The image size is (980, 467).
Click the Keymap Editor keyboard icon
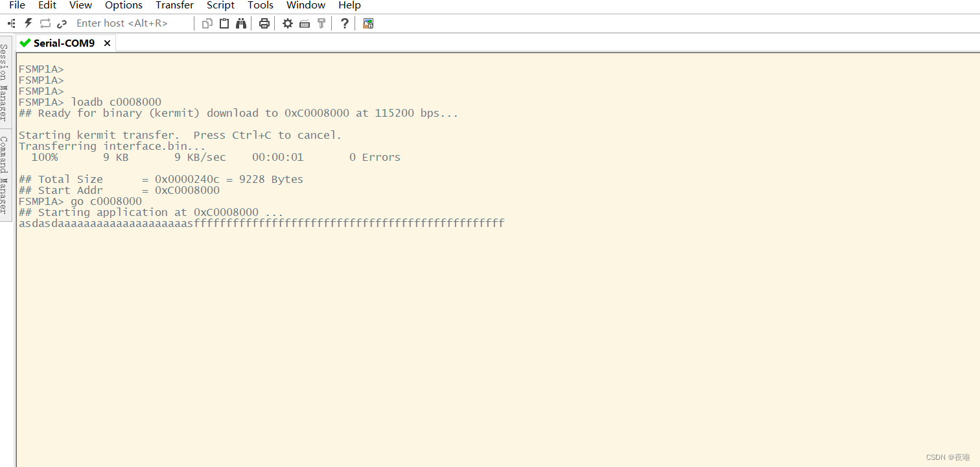pyautogui.click(x=305, y=23)
